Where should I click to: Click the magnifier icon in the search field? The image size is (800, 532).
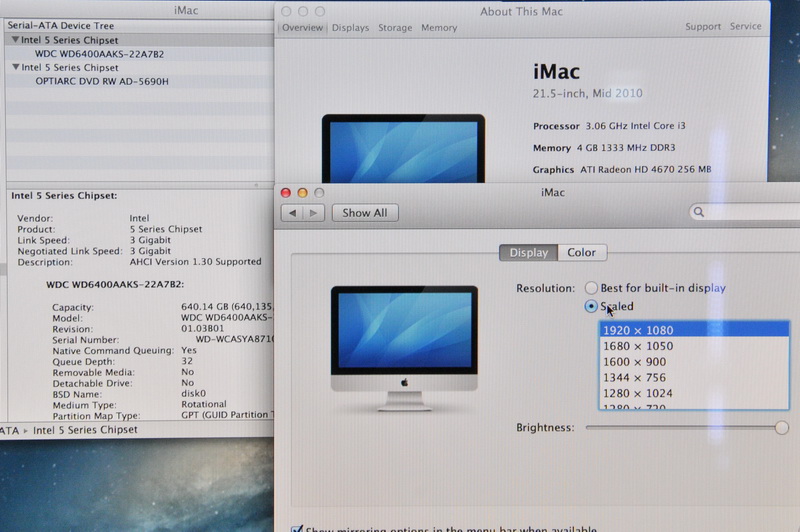tap(699, 212)
